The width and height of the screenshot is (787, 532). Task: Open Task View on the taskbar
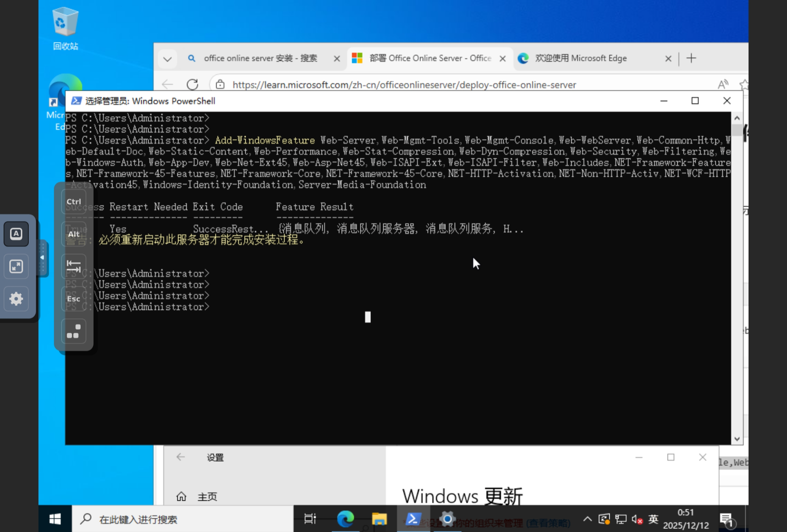pos(310,519)
